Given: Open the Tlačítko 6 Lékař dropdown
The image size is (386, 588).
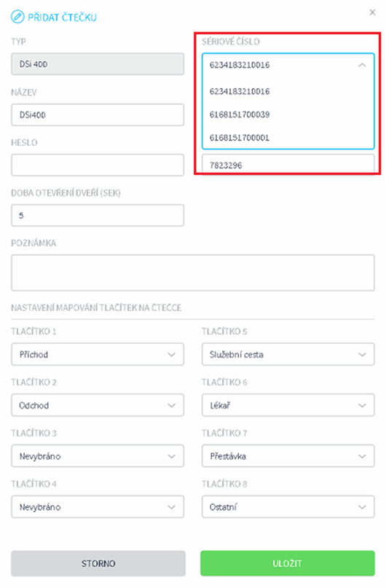Looking at the screenshot, I should pos(288,405).
